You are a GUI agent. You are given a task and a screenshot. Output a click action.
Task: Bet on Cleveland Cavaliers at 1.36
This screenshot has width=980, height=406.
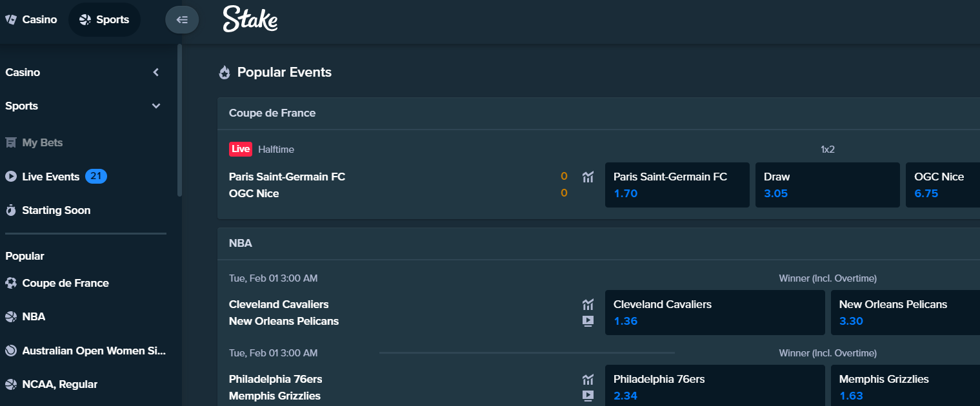[715, 313]
